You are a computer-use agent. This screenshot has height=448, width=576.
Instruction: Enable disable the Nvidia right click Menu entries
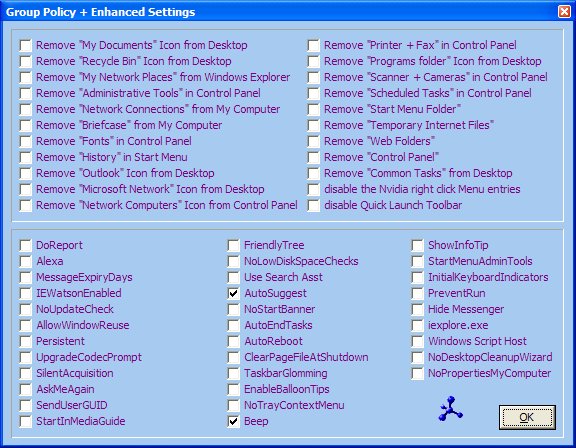[x=313, y=189]
